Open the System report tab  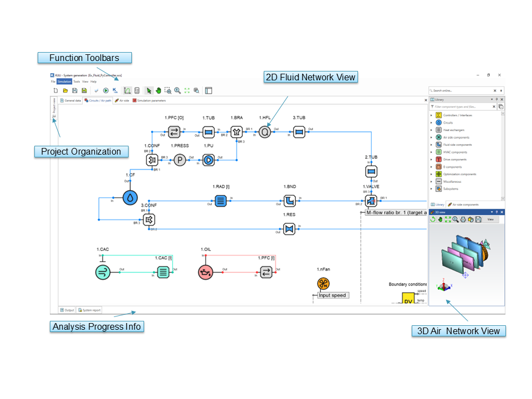click(89, 310)
